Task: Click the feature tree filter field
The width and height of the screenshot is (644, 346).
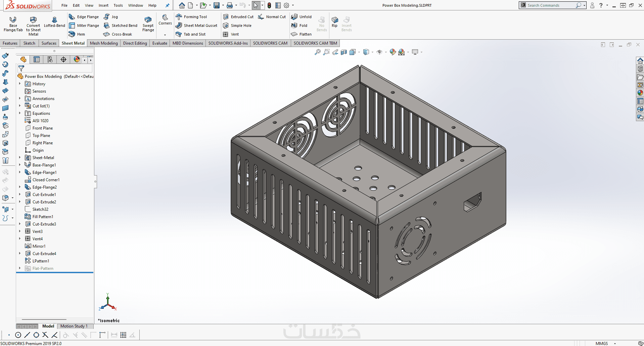Action: pos(55,68)
